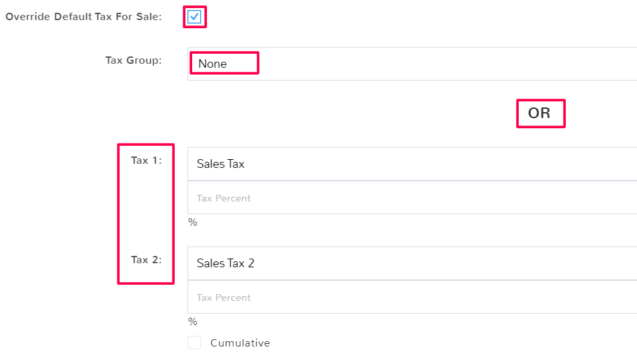Click the Override Default Tax For Sale label

83,17
